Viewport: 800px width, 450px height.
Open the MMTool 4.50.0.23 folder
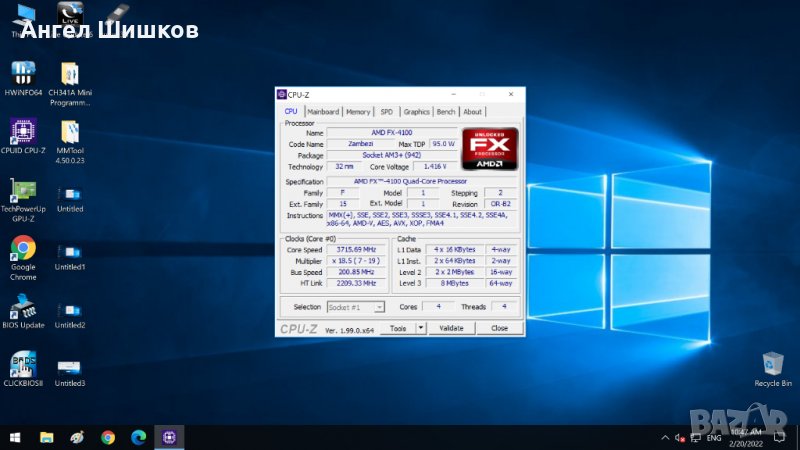pos(70,132)
